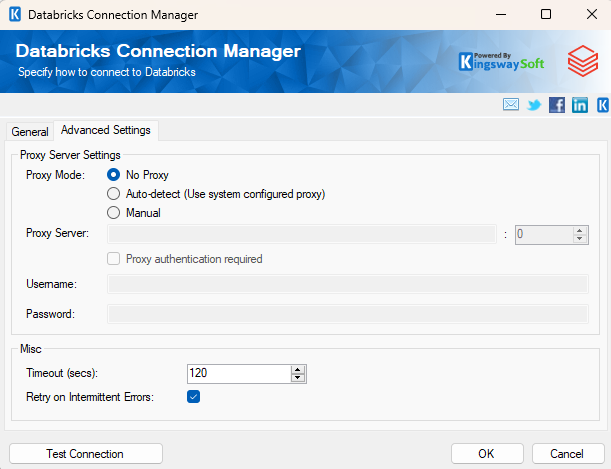Screen dimensions: 611x469
Task: Click the 'Misc' group title
Action: pos(30,349)
